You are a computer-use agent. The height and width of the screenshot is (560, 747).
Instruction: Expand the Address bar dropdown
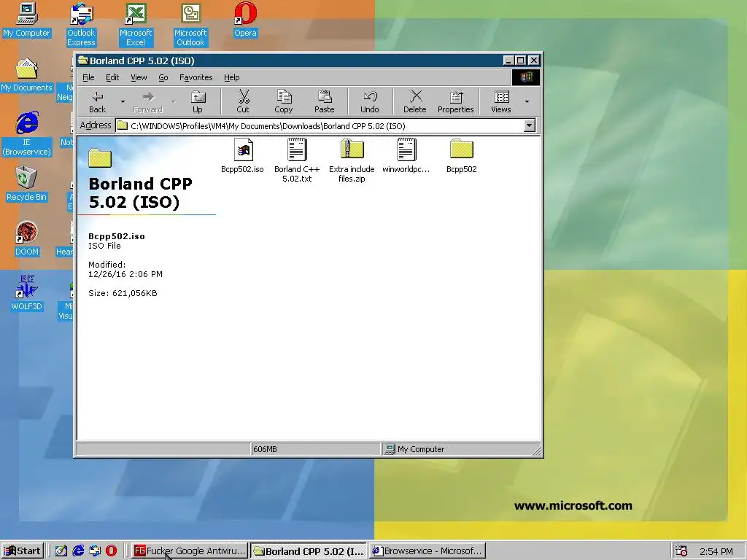click(x=530, y=125)
